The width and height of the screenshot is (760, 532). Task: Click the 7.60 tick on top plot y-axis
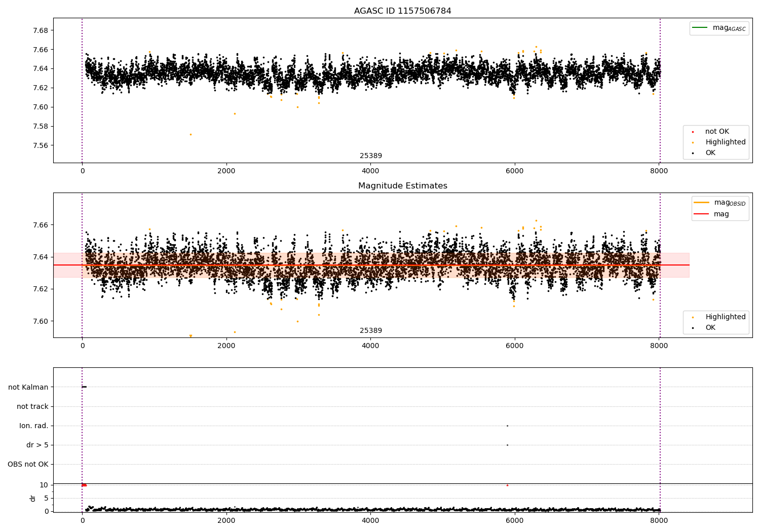40,107
